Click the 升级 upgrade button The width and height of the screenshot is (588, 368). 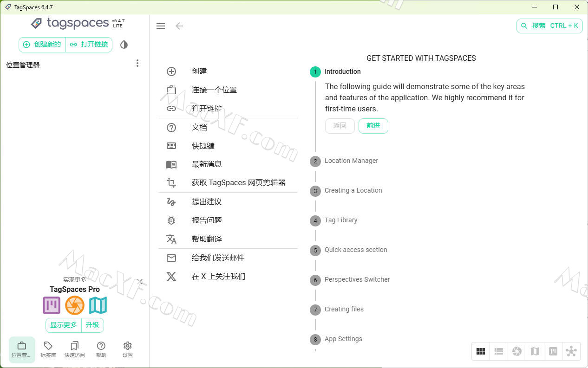(92, 325)
